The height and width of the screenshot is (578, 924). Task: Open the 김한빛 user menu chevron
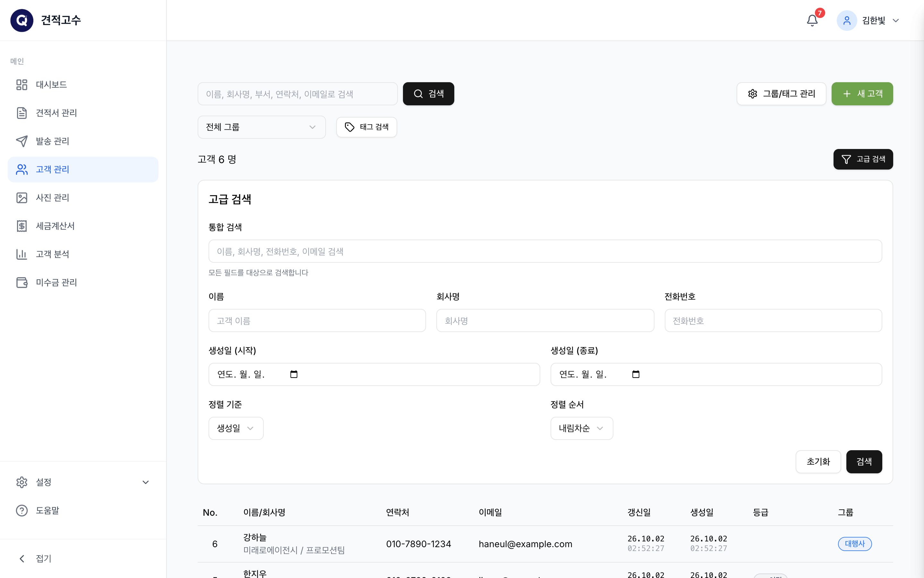(896, 21)
